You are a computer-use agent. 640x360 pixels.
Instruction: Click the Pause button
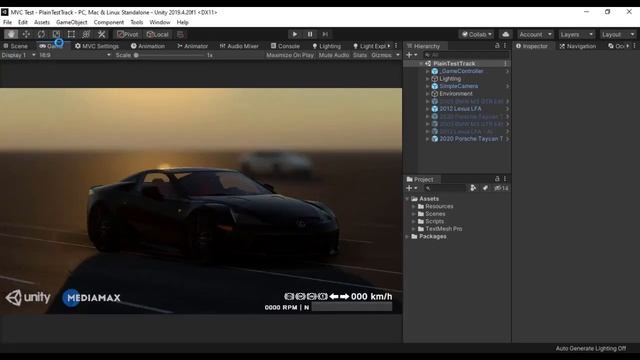310,34
